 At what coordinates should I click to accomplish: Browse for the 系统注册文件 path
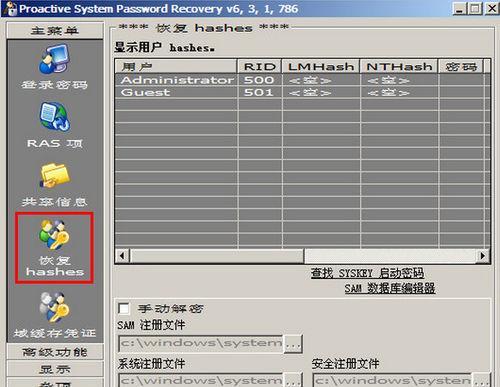pos(293,381)
